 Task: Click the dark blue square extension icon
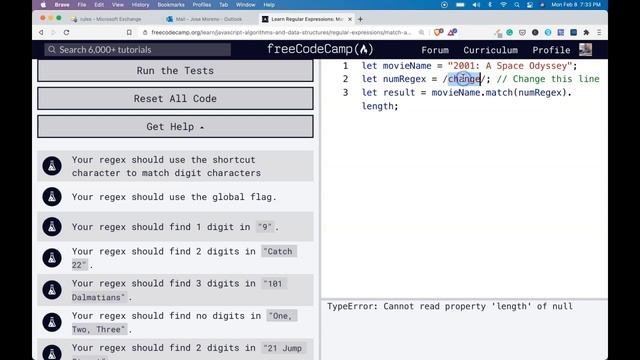point(573,32)
